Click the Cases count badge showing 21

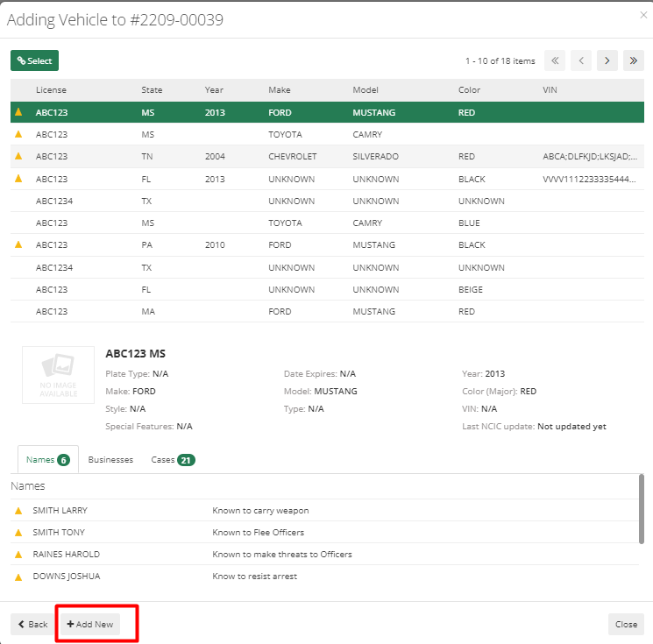point(186,460)
